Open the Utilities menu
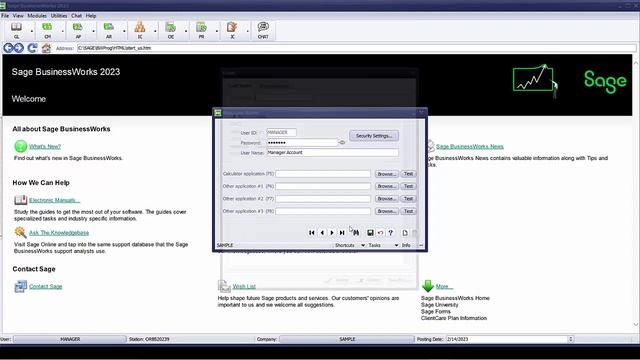Screen dimensions: 640x360 (x=59, y=16)
